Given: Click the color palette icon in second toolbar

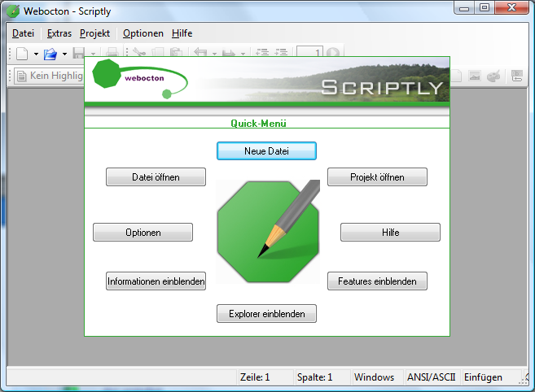Looking at the screenshot, I should click(493, 76).
